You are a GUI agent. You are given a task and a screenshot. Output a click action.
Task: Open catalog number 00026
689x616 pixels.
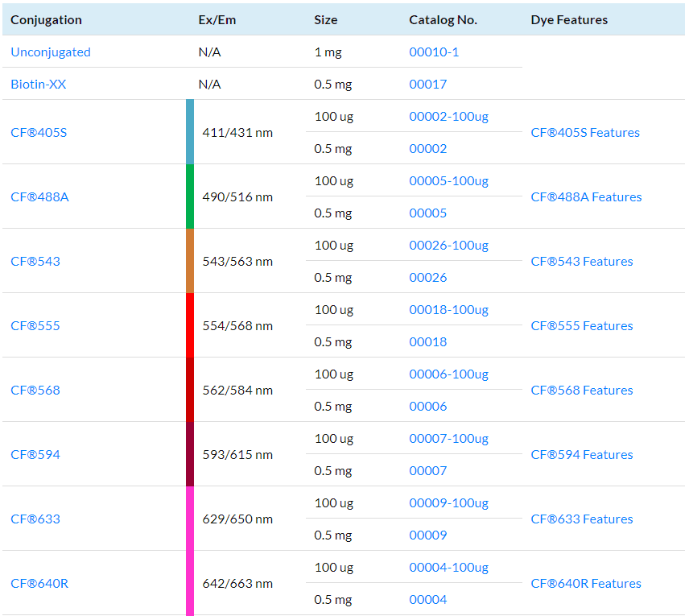click(428, 278)
